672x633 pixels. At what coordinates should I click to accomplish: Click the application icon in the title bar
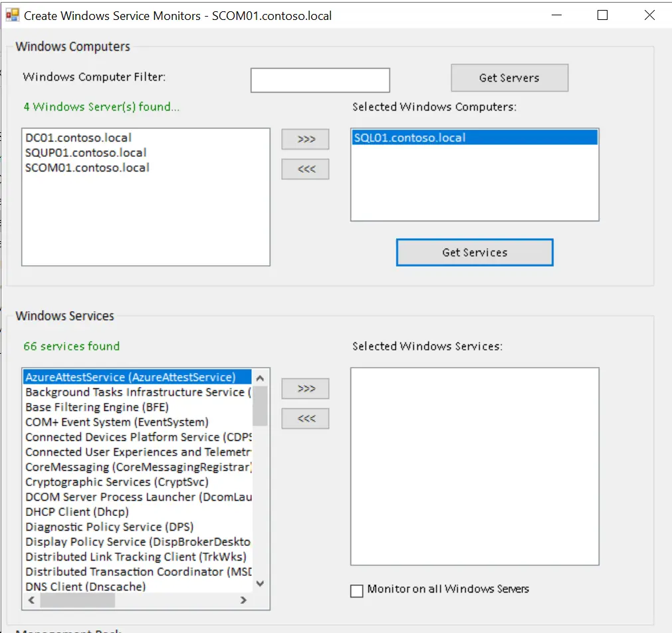pos(12,15)
